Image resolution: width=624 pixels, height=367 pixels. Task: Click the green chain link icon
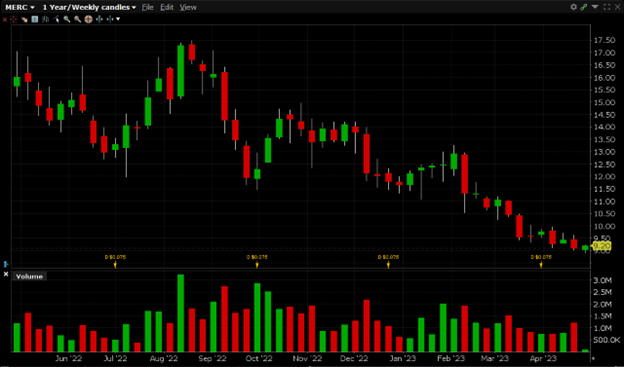click(x=584, y=7)
